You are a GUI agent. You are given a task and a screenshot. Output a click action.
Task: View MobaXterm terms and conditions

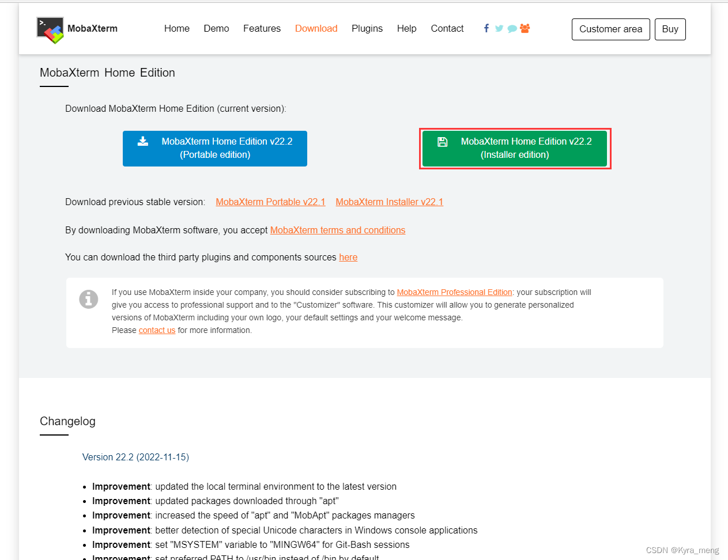coord(338,230)
